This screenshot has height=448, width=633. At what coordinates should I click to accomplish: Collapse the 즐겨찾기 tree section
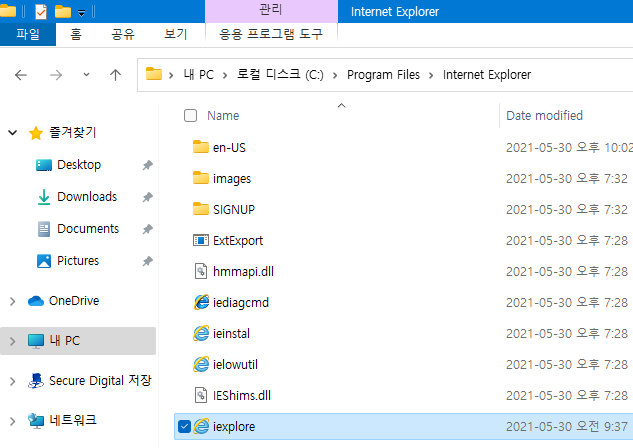pos(13,132)
